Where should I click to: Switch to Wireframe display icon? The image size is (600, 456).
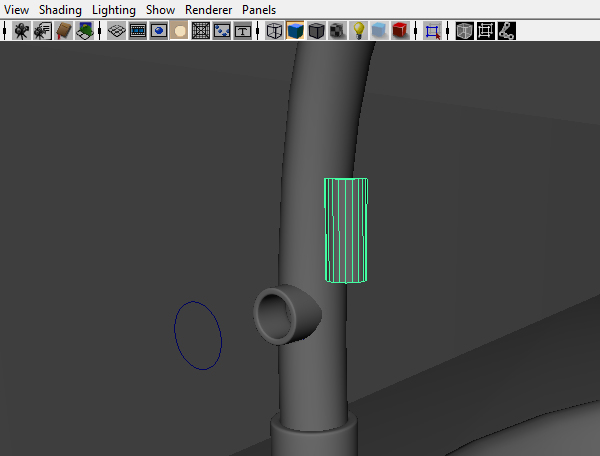click(x=274, y=31)
